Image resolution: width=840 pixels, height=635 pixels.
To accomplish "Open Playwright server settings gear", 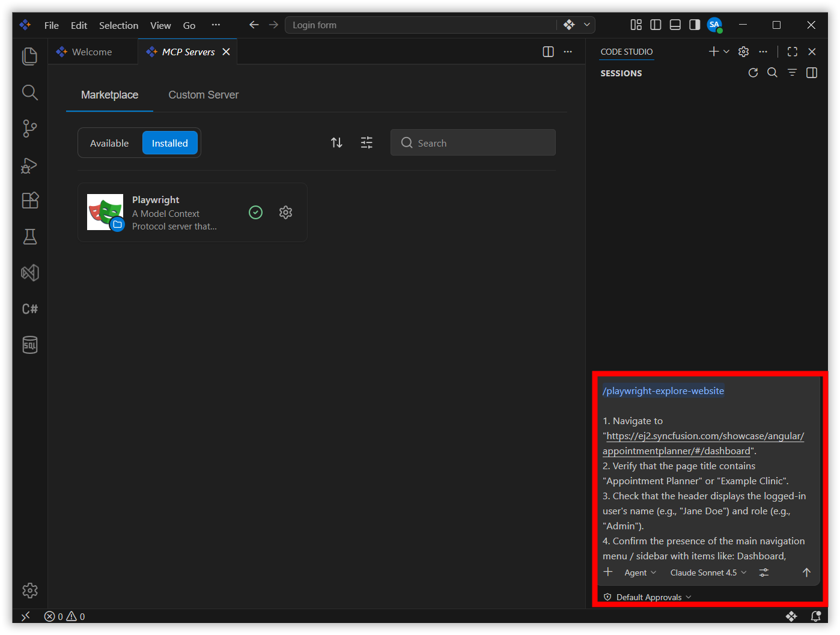I will 285,212.
